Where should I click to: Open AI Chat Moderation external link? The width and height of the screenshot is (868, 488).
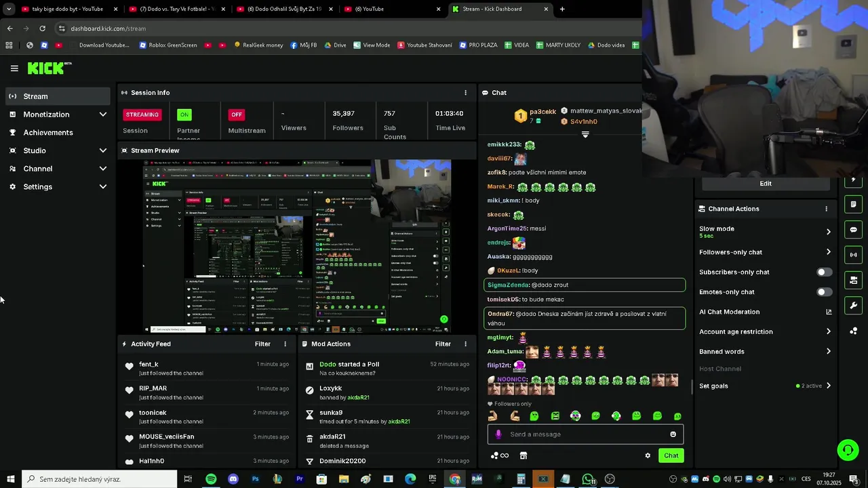(x=829, y=312)
